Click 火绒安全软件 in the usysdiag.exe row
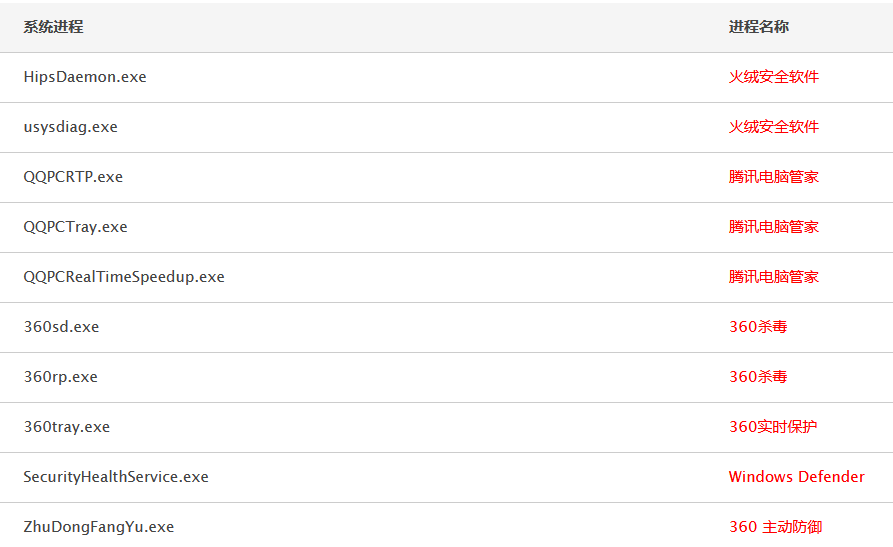The image size is (893, 547). 774,127
